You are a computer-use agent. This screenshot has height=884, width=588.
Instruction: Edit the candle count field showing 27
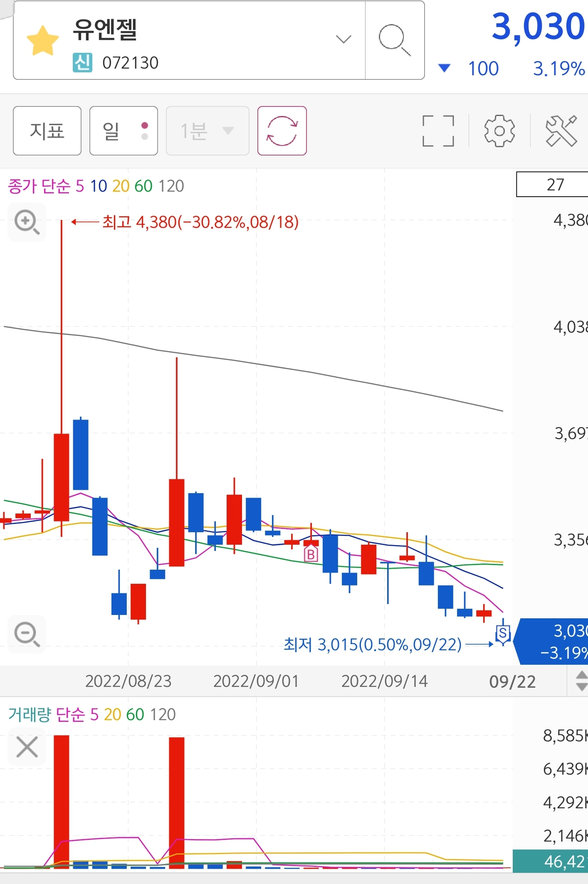coord(552,184)
